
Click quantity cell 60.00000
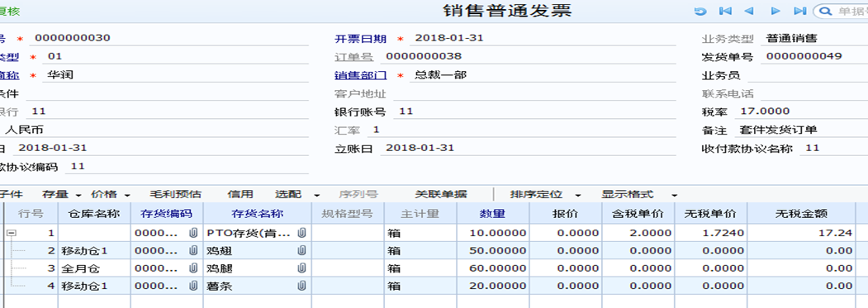[x=493, y=268]
